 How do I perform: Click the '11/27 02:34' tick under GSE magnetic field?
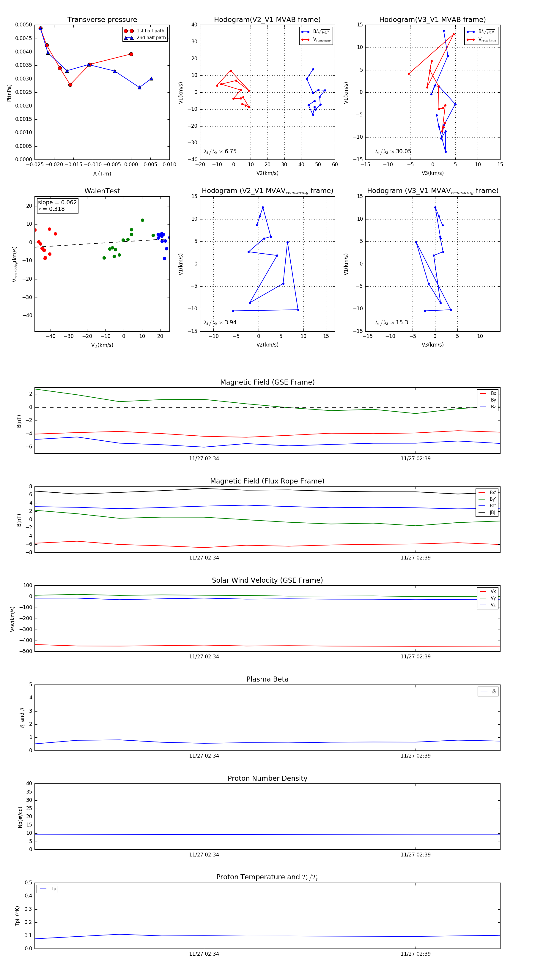pos(204,459)
